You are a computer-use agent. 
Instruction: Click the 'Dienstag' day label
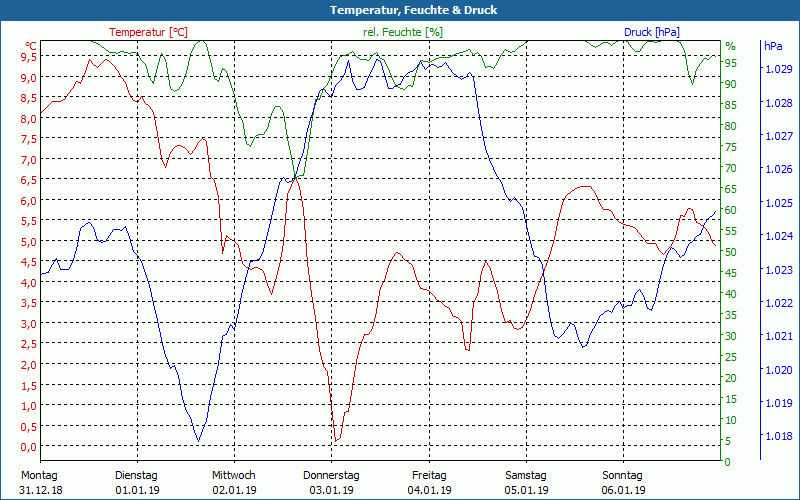[x=136, y=475]
